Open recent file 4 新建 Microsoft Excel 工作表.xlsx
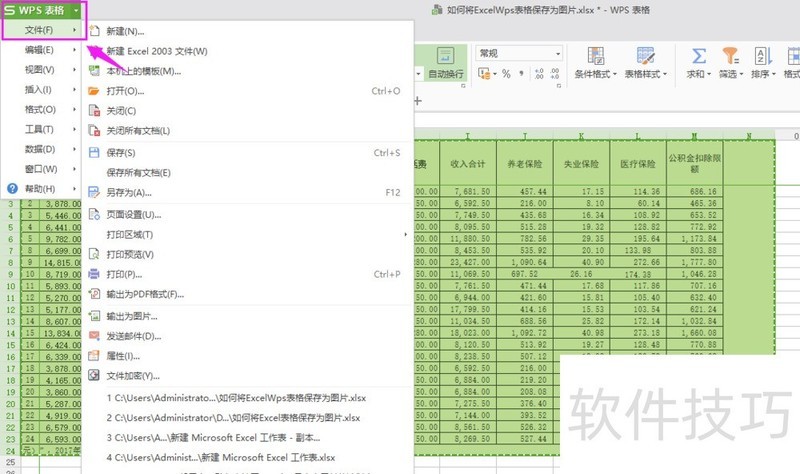Viewport: 800px width, 474px height. pos(247,457)
